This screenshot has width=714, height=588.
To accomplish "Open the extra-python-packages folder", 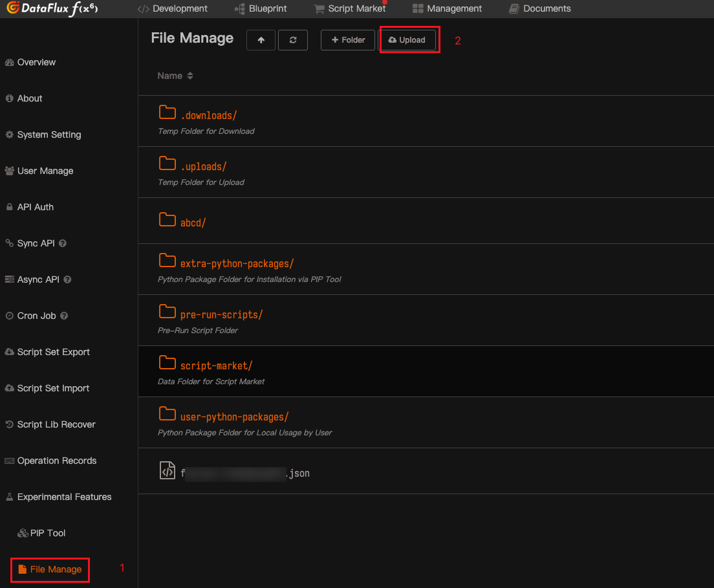I will point(237,263).
